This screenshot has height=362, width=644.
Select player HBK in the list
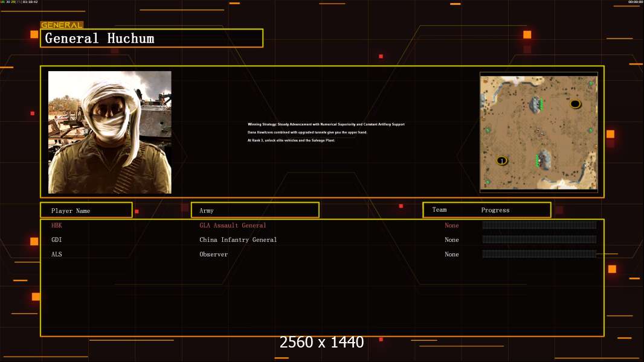[57, 225]
